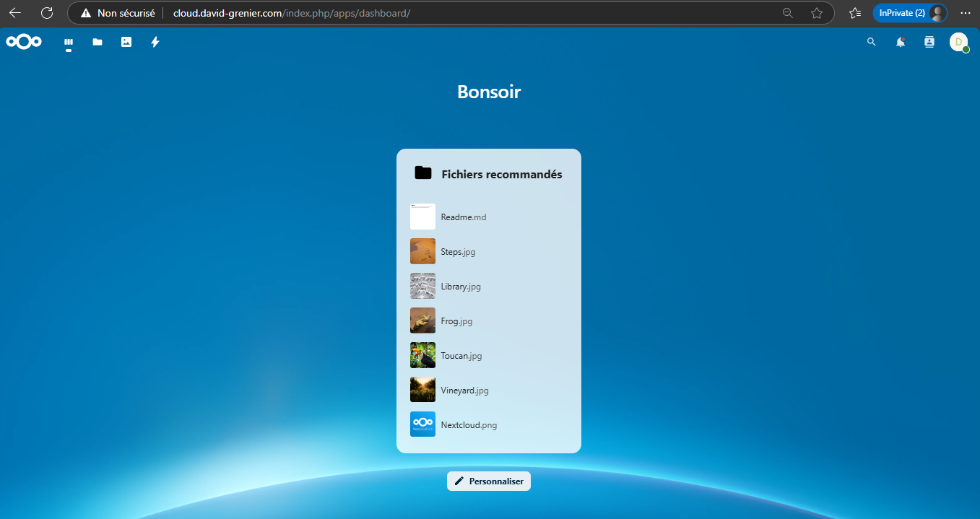Open Library.jpg from recommended files
980x519 pixels.
pos(489,286)
